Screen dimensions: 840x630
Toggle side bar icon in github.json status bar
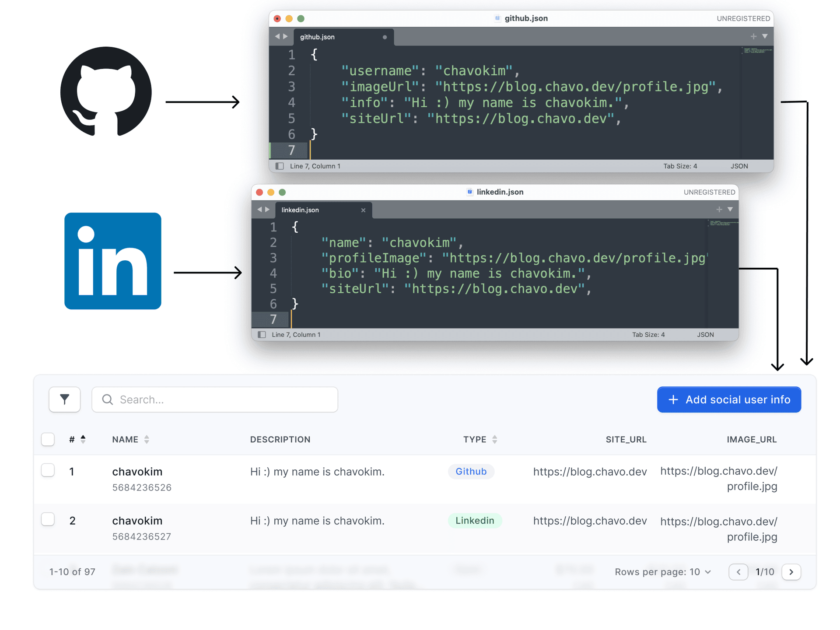coord(280,166)
